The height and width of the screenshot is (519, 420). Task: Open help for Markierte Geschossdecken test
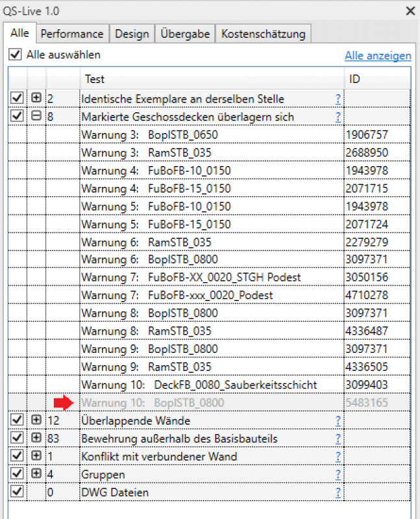pyautogui.click(x=338, y=117)
